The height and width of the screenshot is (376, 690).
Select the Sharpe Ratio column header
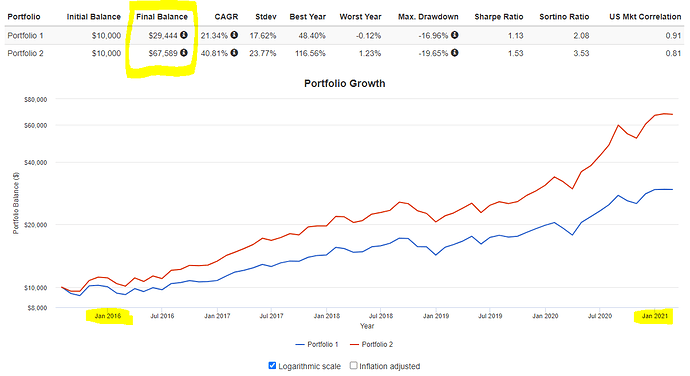click(499, 17)
